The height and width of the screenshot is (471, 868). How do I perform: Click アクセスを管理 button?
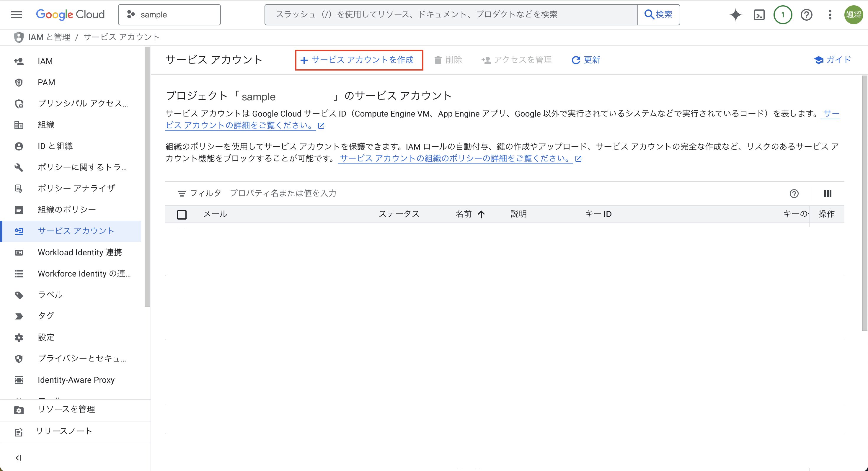point(517,60)
